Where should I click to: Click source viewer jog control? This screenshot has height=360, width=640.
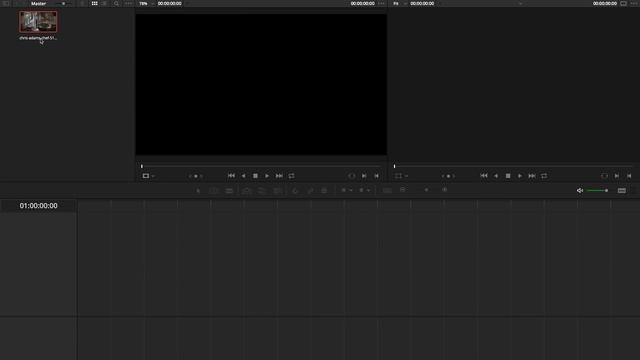coord(196,176)
